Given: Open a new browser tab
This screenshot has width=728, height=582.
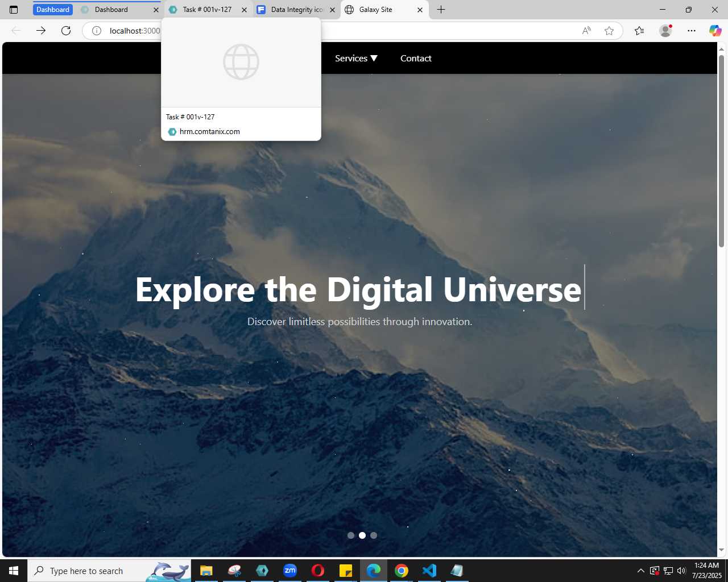Looking at the screenshot, I should [441, 10].
